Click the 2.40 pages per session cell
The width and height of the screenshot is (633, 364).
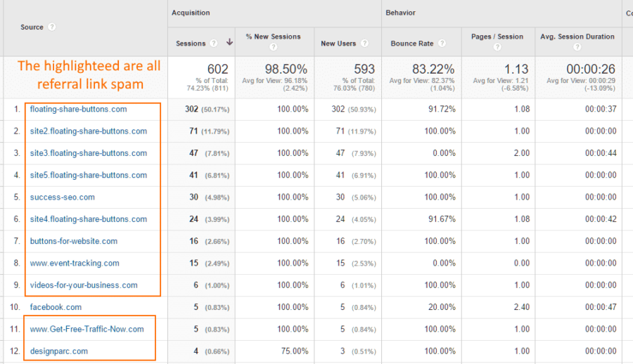point(522,307)
